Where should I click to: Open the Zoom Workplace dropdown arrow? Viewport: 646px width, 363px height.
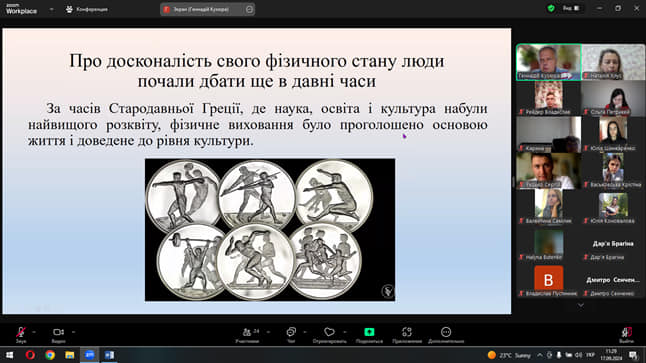pos(51,9)
